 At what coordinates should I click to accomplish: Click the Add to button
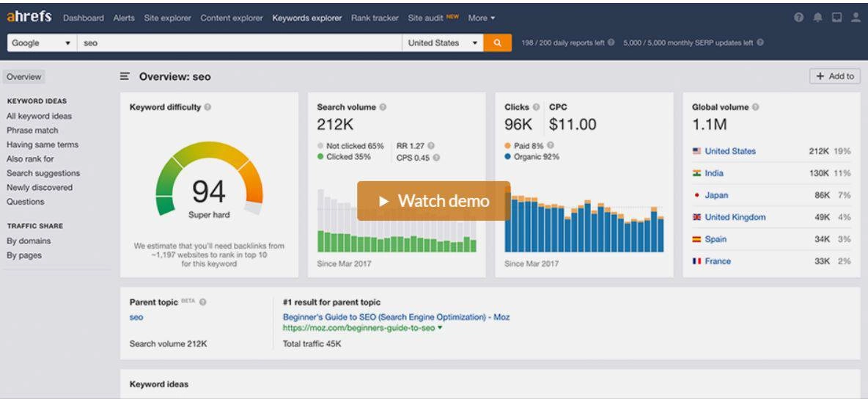(x=835, y=76)
